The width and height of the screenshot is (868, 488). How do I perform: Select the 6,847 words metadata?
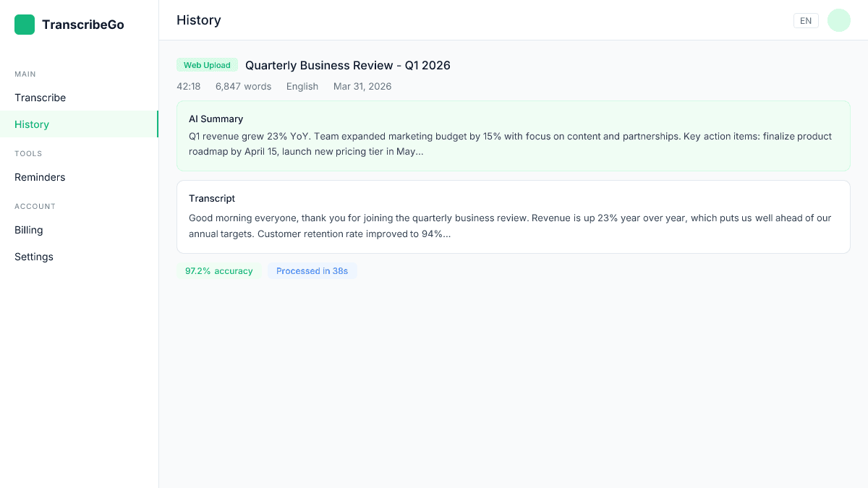(x=243, y=86)
